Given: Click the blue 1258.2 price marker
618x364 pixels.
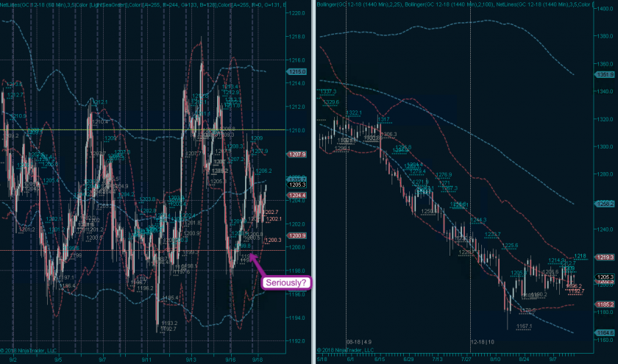Looking at the screenshot, I should 605,204.
